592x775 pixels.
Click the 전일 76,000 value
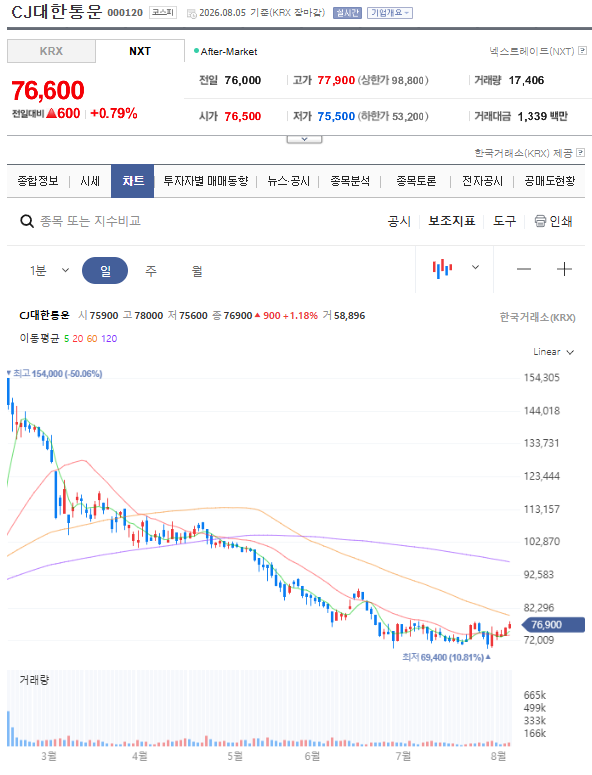coord(243,80)
